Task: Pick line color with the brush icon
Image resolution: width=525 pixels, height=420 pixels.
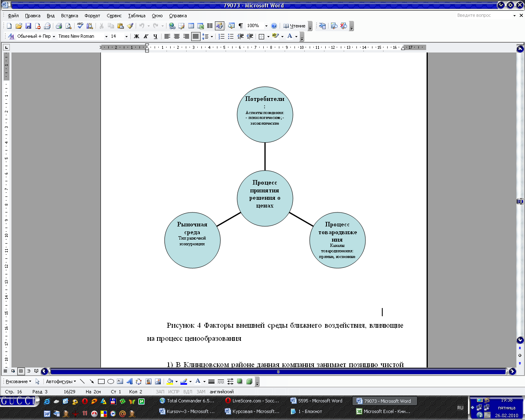Action: click(183, 381)
